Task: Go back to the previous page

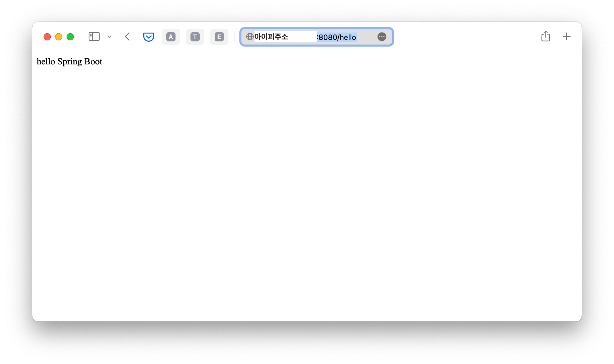Action: 127,37
